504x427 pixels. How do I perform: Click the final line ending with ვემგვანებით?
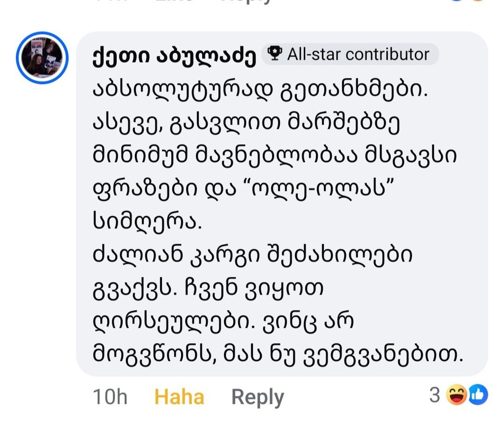[x=278, y=356]
